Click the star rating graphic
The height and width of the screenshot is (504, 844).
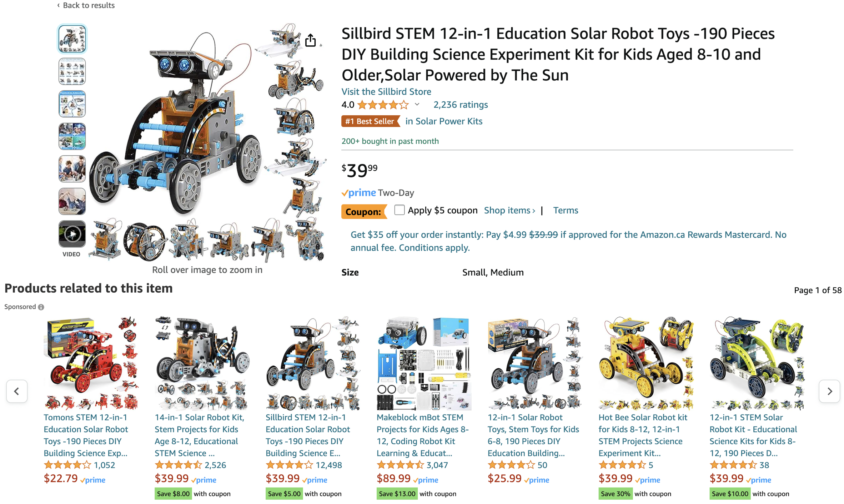(383, 105)
